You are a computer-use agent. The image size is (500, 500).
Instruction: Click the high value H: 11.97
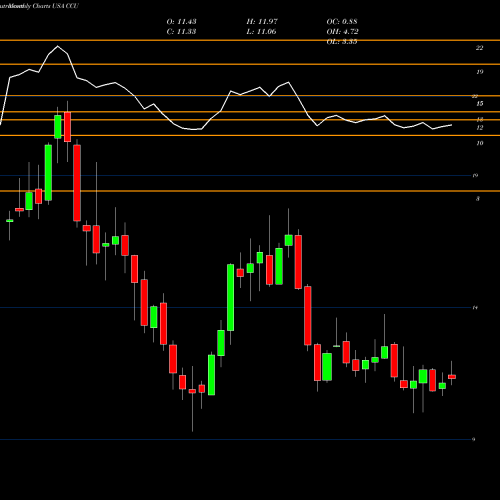[262, 22]
